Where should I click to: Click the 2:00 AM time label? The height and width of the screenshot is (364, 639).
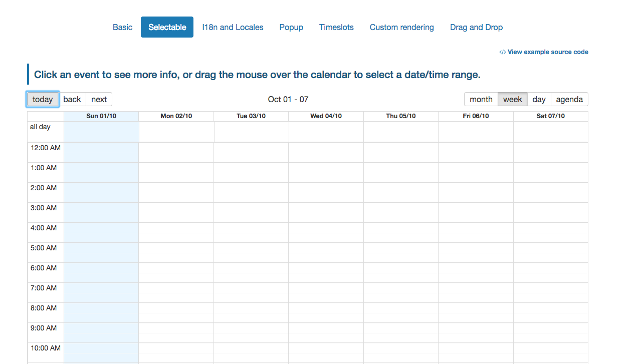pos(44,188)
